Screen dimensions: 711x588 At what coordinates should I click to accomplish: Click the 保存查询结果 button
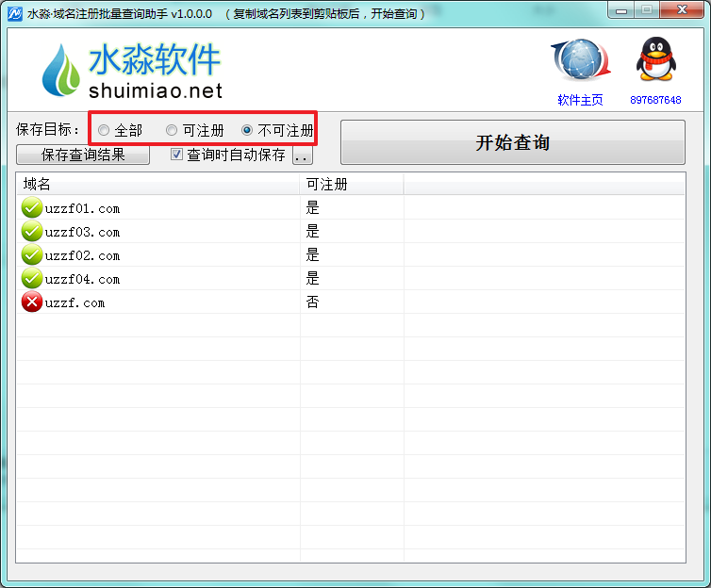click(83, 155)
